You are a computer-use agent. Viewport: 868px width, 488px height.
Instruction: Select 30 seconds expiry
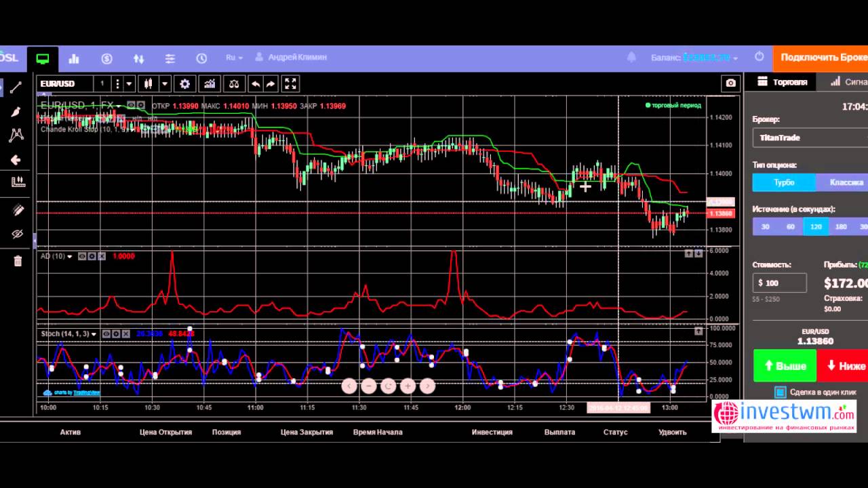(765, 226)
